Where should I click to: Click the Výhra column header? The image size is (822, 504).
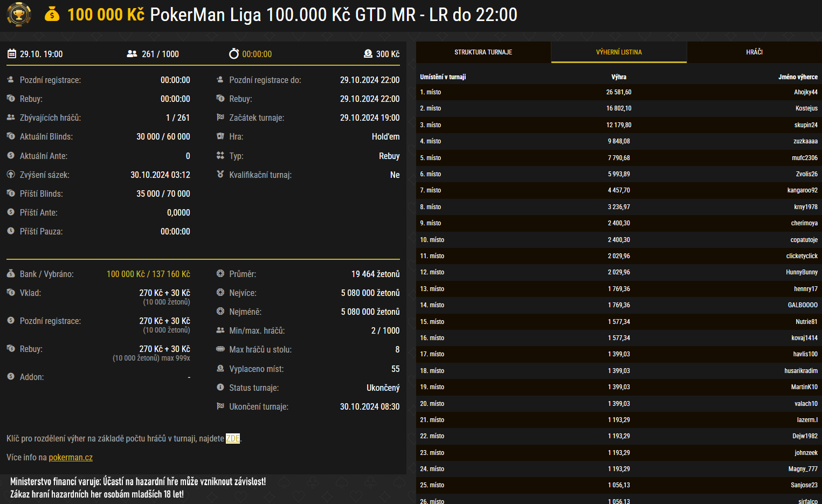(x=619, y=77)
